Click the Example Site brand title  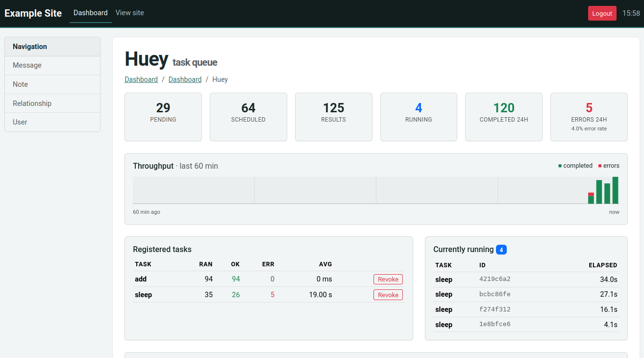pyautogui.click(x=33, y=13)
